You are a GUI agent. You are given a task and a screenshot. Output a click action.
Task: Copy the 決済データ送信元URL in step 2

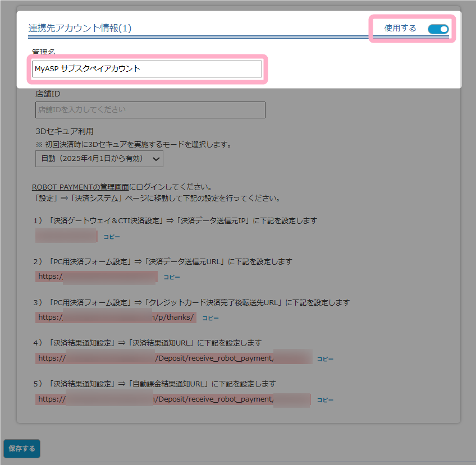point(172,277)
